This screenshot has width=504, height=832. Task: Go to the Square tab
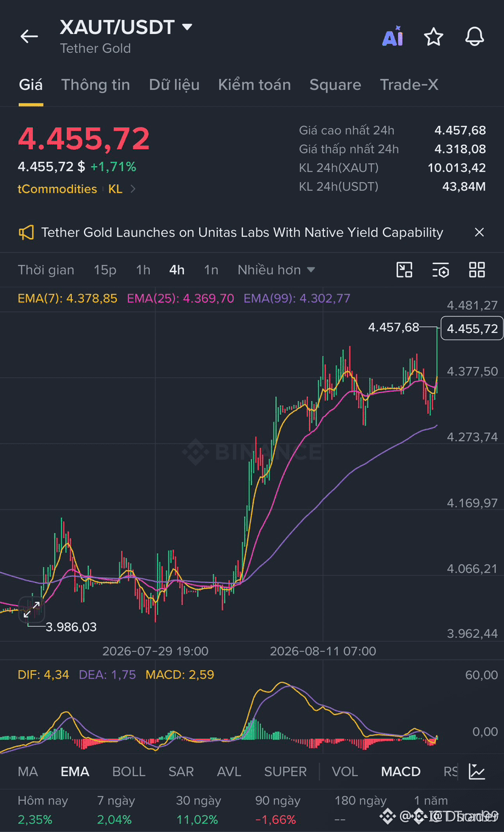335,85
